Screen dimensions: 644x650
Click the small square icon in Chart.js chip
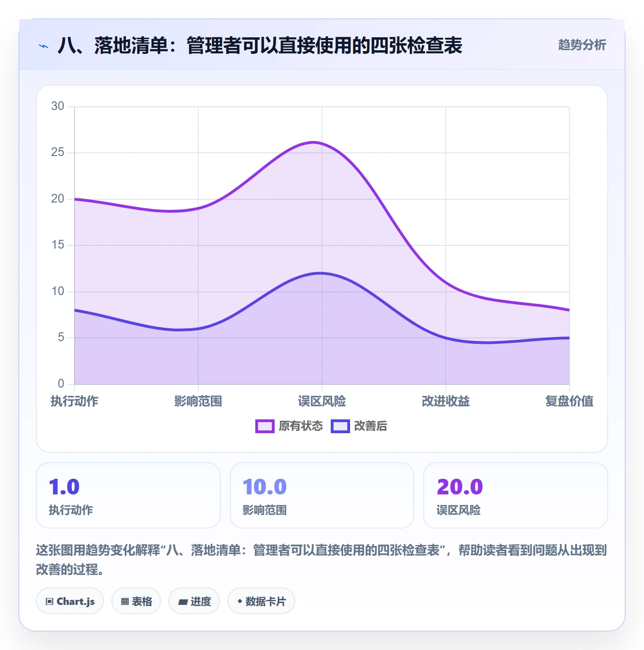click(50, 601)
